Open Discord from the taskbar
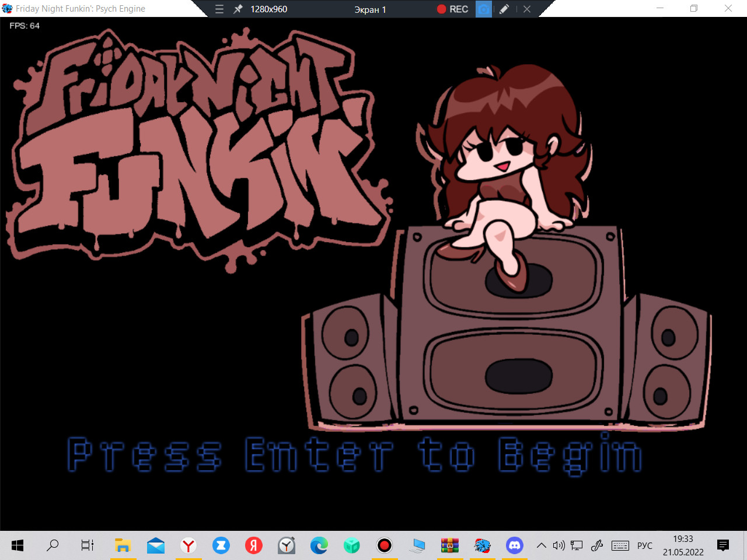The height and width of the screenshot is (560, 747). (x=515, y=545)
